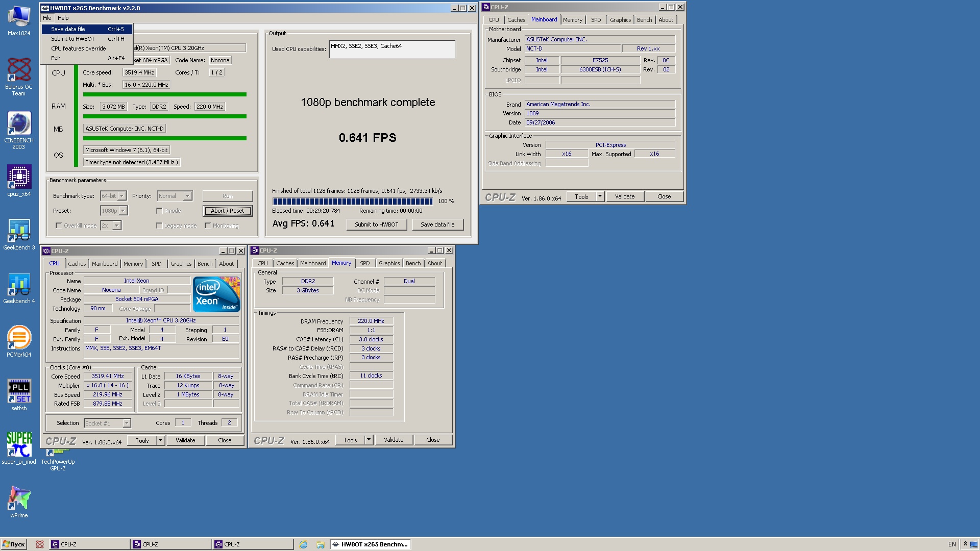Open Priority Normal dropdown
This screenshot has height=551, width=980.
coord(175,196)
